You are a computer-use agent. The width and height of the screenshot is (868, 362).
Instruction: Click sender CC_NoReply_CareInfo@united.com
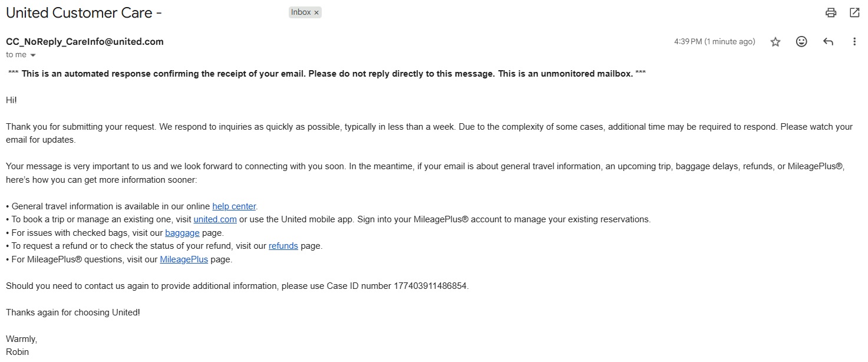[85, 42]
